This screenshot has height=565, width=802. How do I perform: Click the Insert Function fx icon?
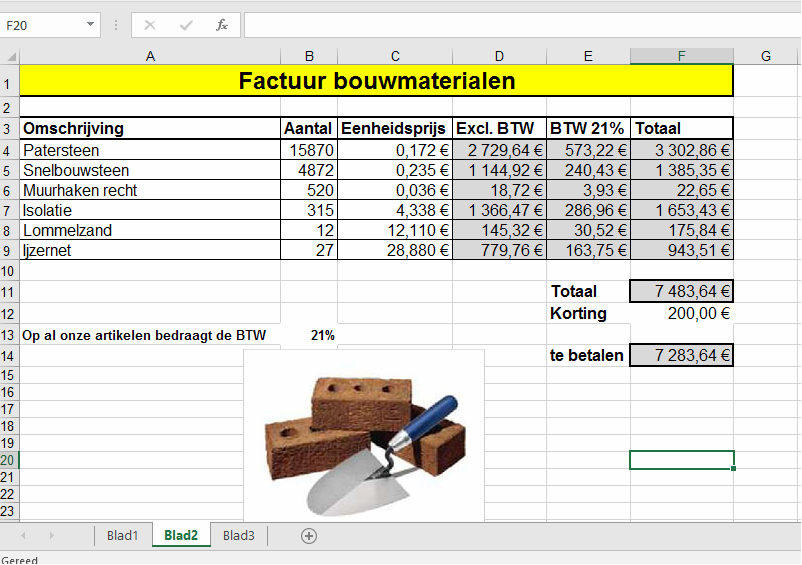click(x=222, y=25)
